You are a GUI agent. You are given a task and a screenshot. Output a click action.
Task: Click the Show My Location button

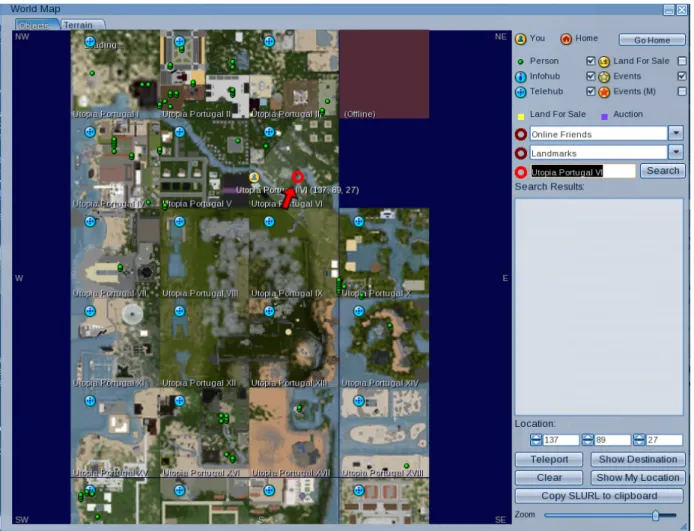(638, 477)
